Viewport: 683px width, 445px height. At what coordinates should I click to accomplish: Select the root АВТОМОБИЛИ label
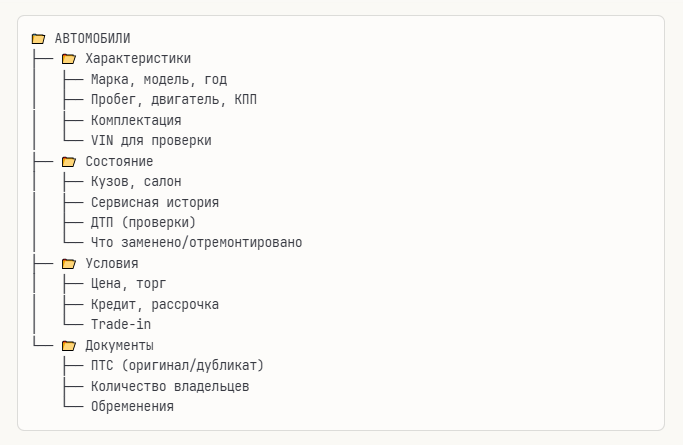(92, 39)
